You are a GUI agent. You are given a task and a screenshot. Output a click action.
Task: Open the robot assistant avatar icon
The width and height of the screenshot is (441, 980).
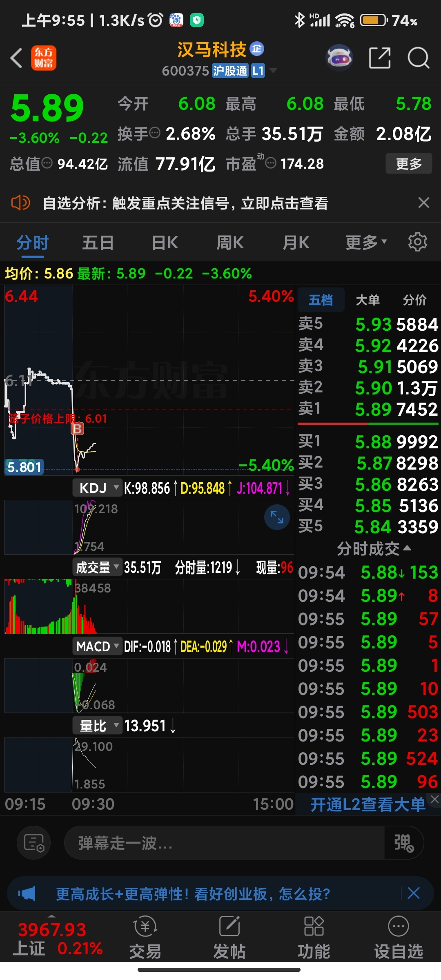339,58
